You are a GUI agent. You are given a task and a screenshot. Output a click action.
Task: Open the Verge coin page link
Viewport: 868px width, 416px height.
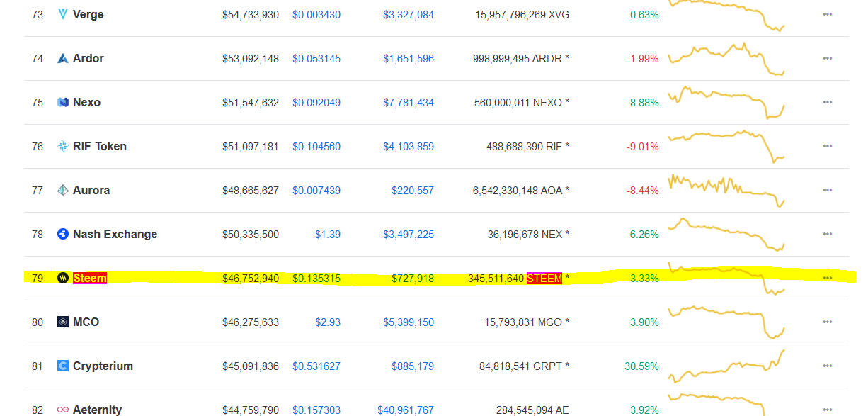(x=88, y=14)
